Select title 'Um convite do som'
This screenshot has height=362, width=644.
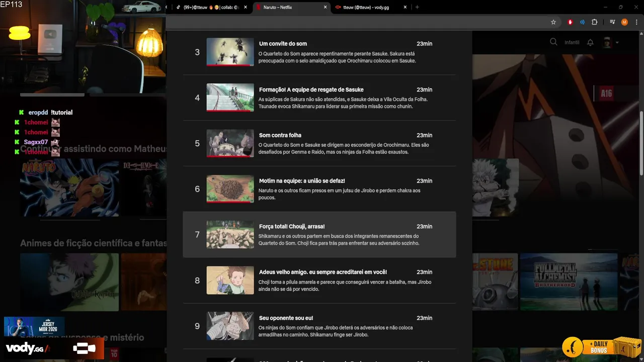point(283,44)
